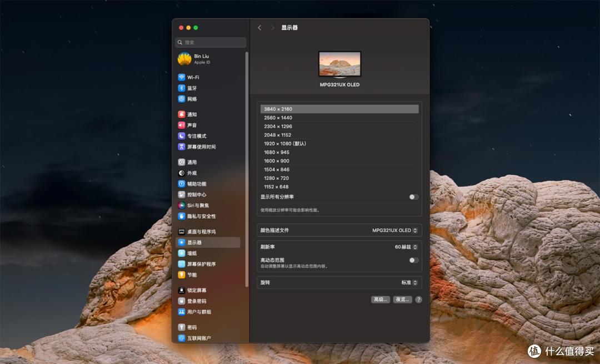Image resolution: width=600 pixels, height=364 pixels.
Task: Open 密码 key icon
Action: click(182, 327)
